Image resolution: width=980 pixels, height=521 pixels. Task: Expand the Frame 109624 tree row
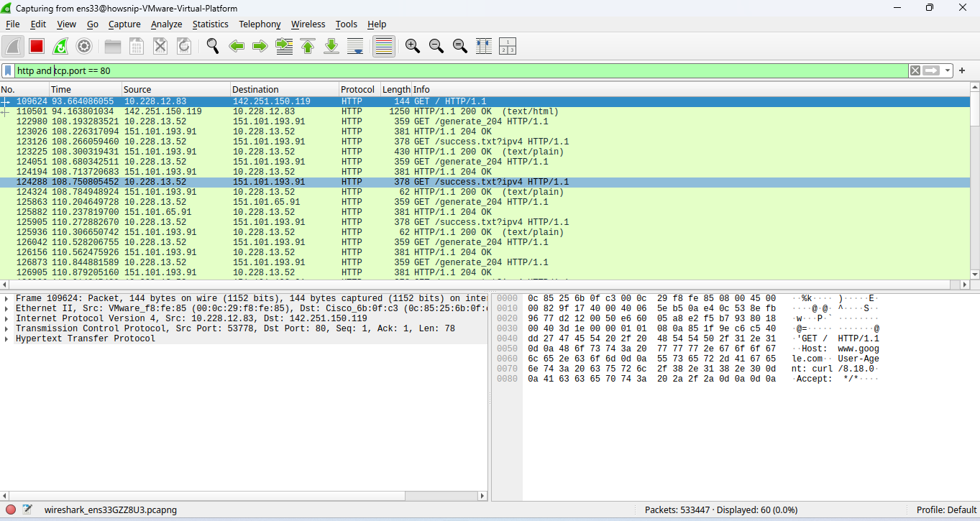tap(6, 298)
